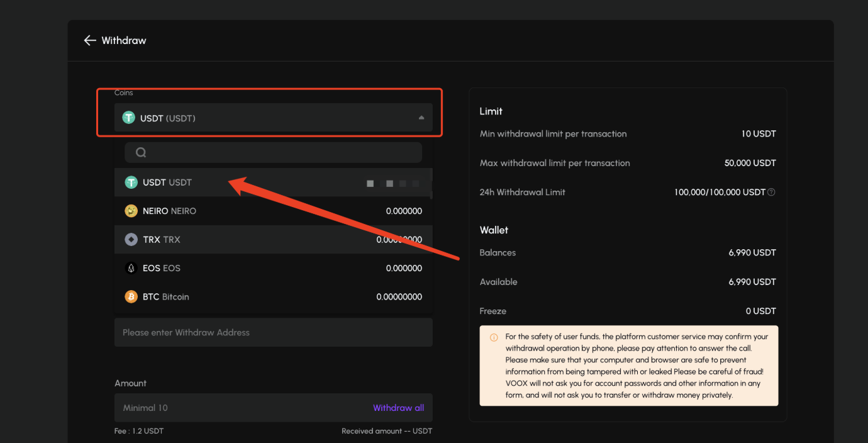Click the BTC balance 0.00000000
Viewport: 868px width, 443px height.
click(399, 297)
